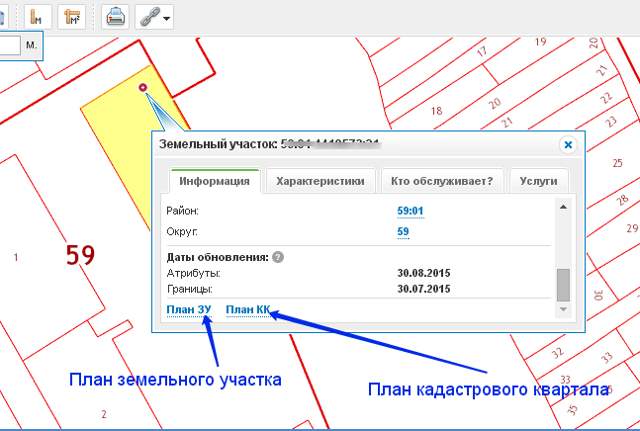The width and height of the screenshot is (640, 431).
Task: Open the Кто обслуживает? tab
Action: click(x=442, y=181)
